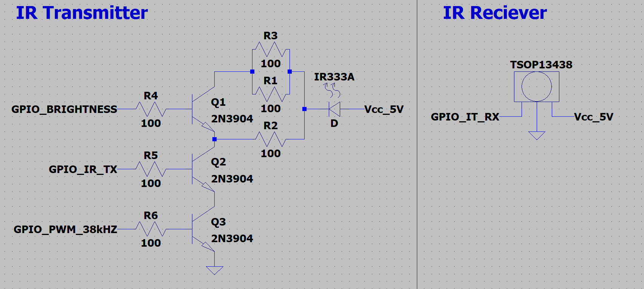The width and height of the screenshot is (644, 289).
Task: Click the R3 resistor symbol
Action: click(271, 49)
